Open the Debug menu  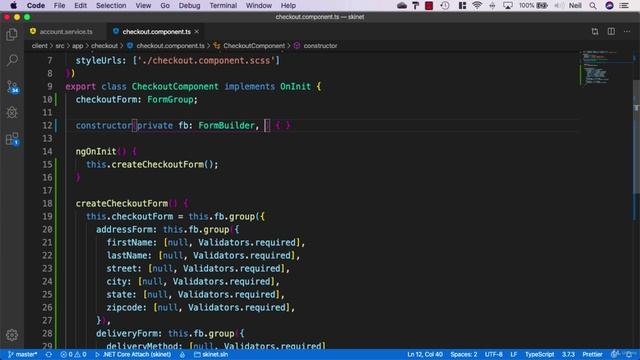(x=189, y=5)
